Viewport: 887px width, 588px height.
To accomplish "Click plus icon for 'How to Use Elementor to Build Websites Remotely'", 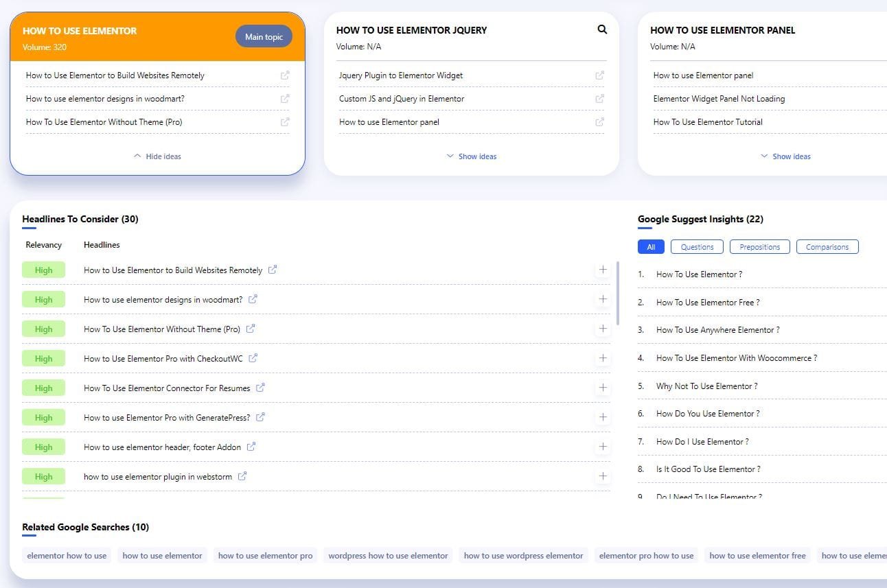I will pos(603,270).
